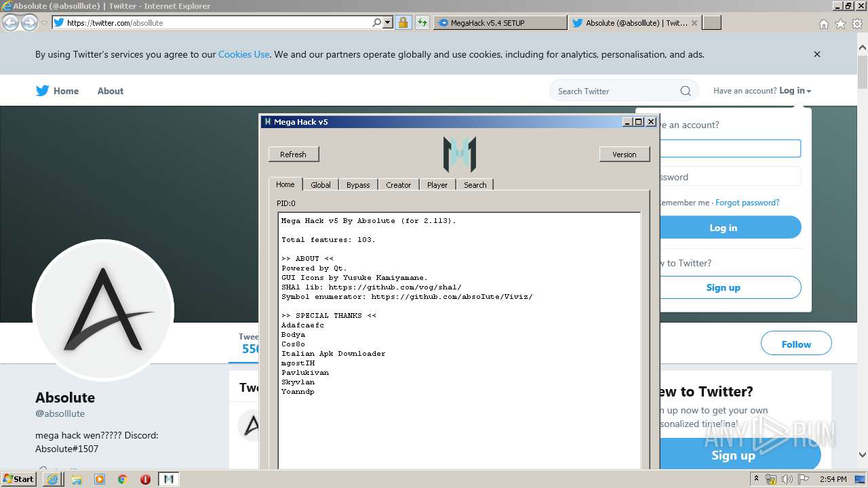Click the clock showing 2:54 PM
868x488 pixels.
click(833, 479)
